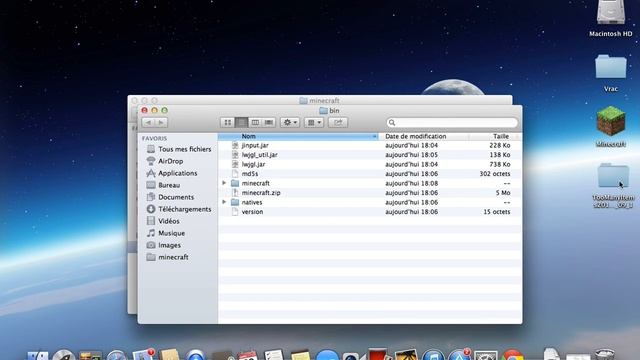Go forward using toolbar forward arrow
The width and height of the screenshot is (640, 360).
[161, 122]
